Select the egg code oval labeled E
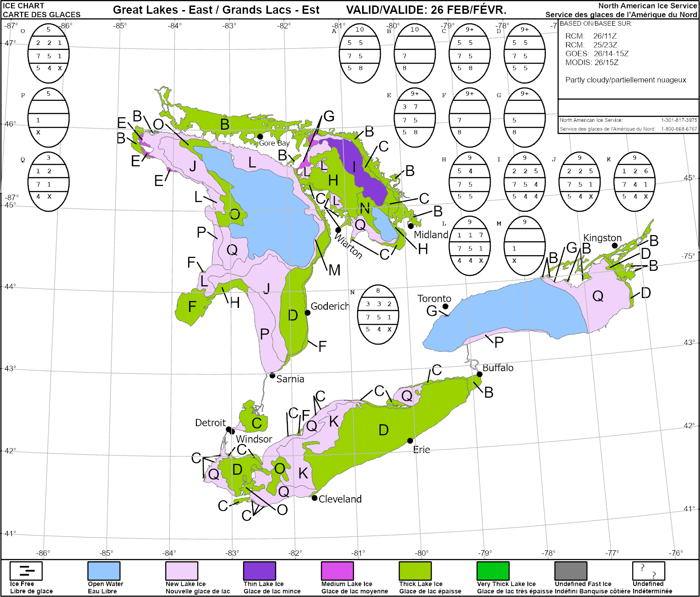700x597 pixels. click(x=415, y=118)
